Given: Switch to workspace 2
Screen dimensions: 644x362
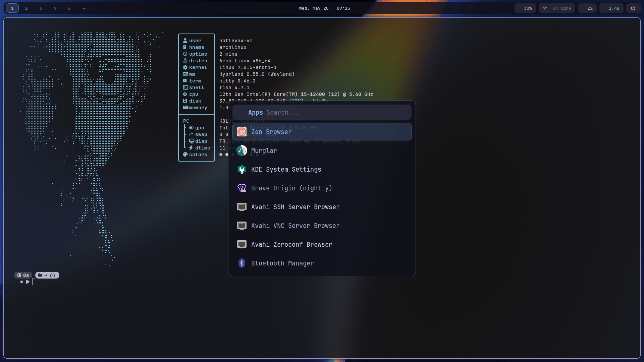Looking at the screenshot, I should click(26, 8).
